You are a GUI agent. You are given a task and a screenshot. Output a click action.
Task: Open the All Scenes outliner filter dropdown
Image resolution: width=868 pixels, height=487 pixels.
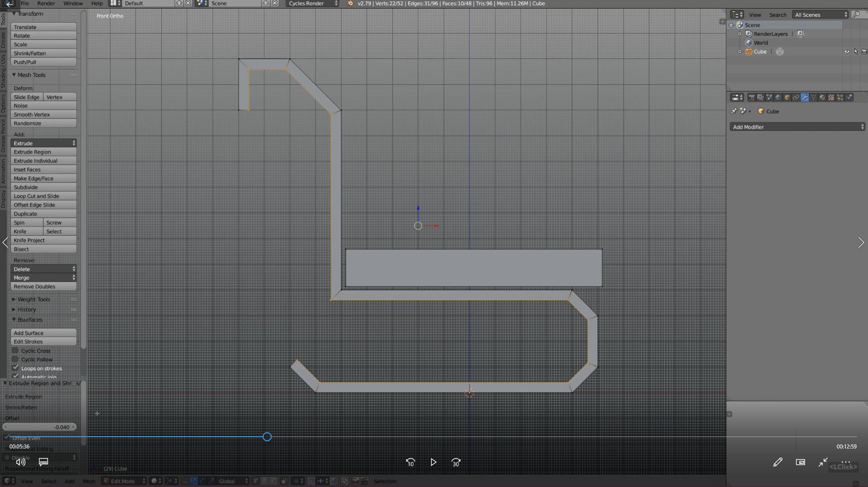[820, 15]
